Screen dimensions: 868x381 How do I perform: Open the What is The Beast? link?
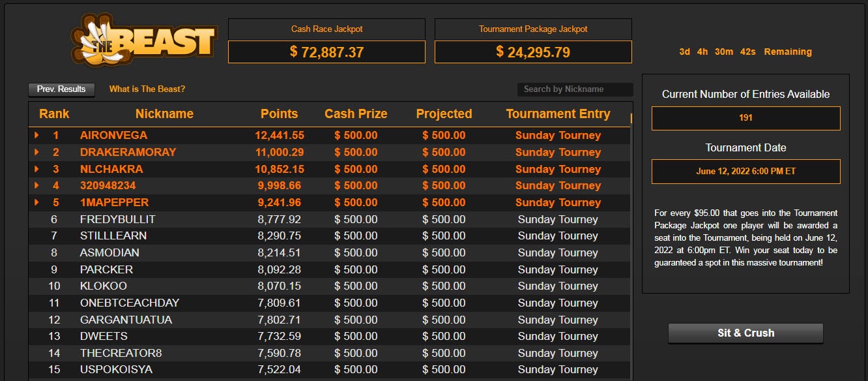point(147,89)
